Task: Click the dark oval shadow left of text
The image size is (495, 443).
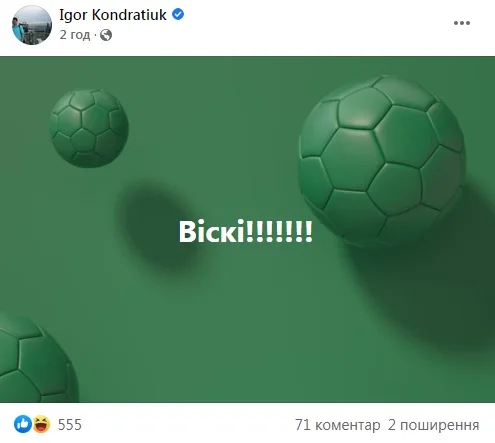Action: pyautogui.click(x=158, y=227)
